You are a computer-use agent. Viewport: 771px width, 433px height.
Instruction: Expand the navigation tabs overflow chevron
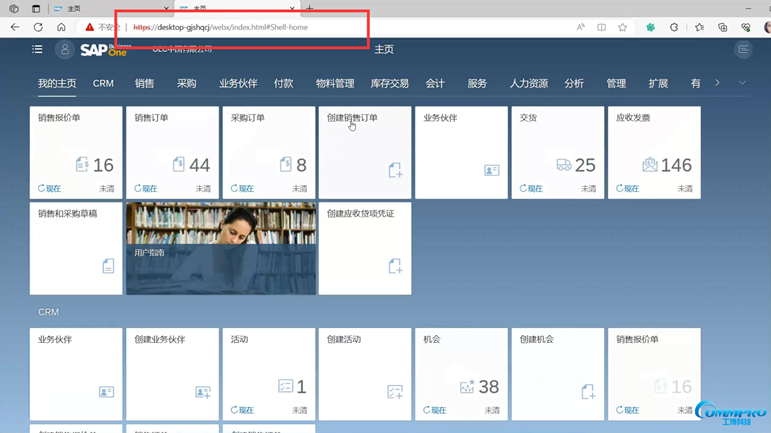pos(742,83)
